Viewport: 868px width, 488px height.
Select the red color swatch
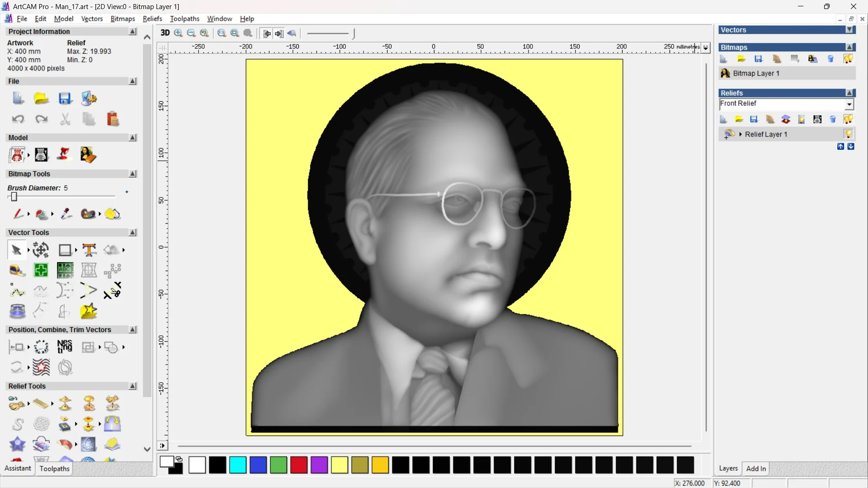[x=298, y=465]
